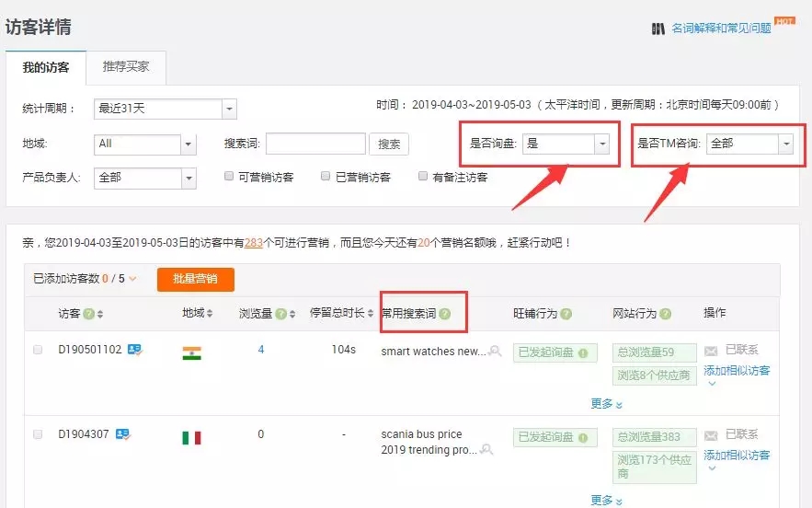Expand chevron under 添加相似访客 for D190501102
This screenshot has height=508, width=812.
pos(712,384)
